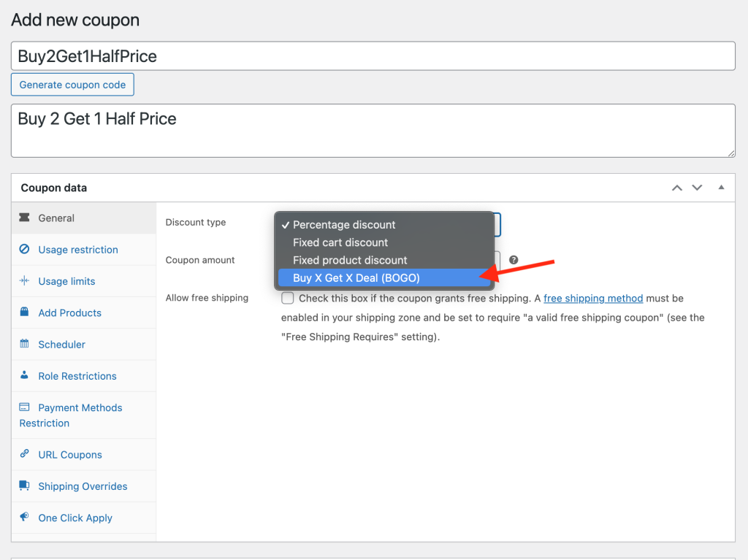Screen dimensions: 748x560
Task: Click Generate coupon code button
Action: tap(72, 85)
